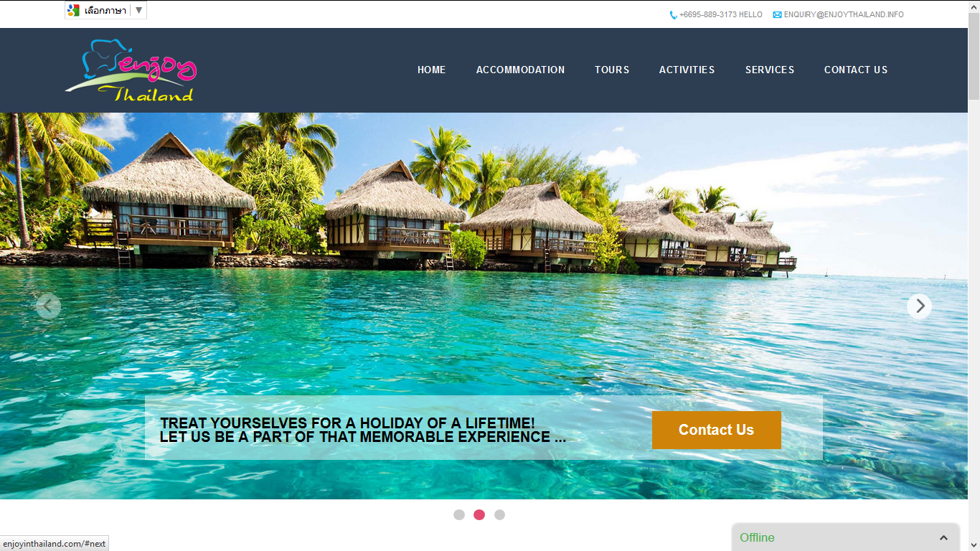
Task: Open the Accommodation menu
Action: 520,70
